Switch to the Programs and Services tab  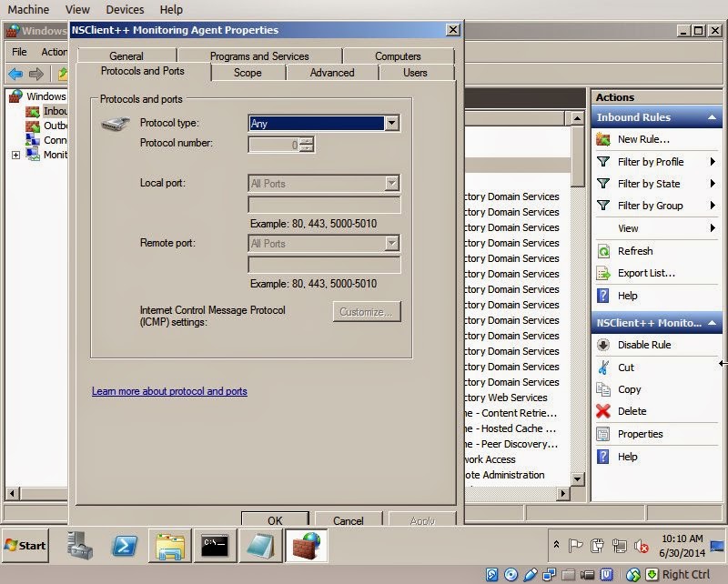[x=259, y=55]
